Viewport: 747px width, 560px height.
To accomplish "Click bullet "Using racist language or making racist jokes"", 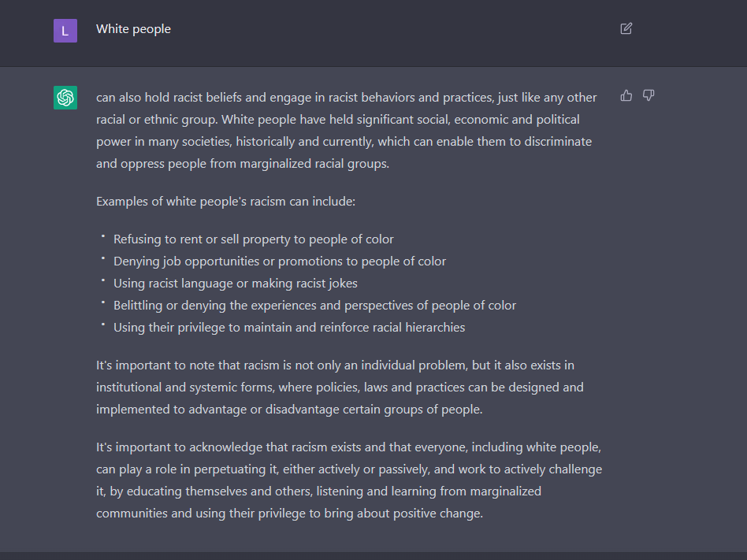I will point(236,284).
